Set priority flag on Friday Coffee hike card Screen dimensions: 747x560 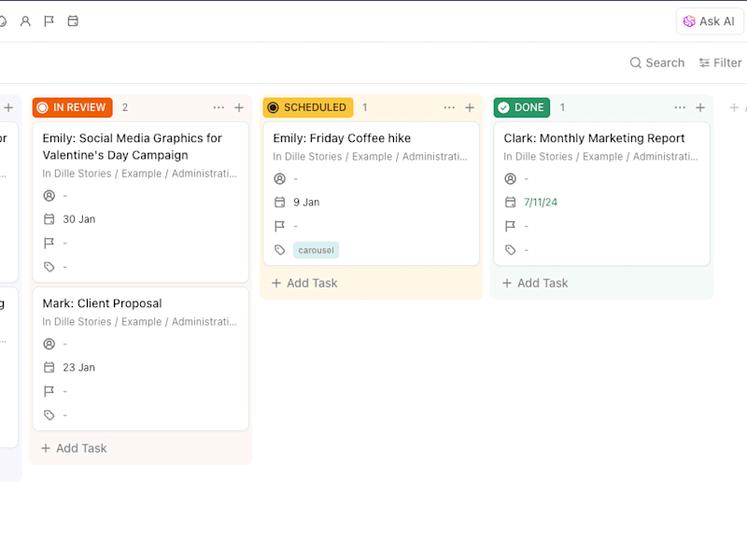tap(279, 226)
